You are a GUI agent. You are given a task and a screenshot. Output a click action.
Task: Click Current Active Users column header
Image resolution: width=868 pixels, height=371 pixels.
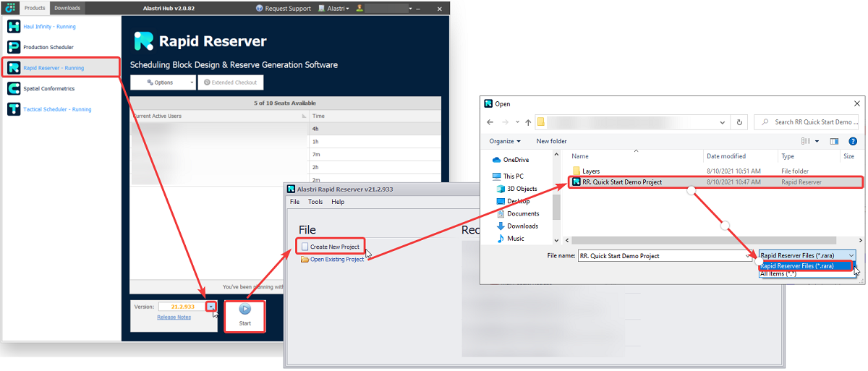click(219, 116)
